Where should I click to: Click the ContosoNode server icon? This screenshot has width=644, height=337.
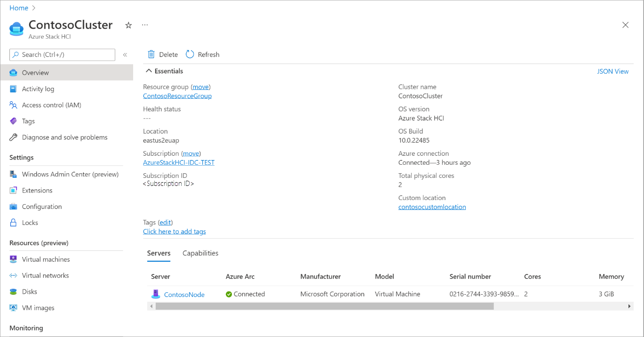click(x=156, y=294)
